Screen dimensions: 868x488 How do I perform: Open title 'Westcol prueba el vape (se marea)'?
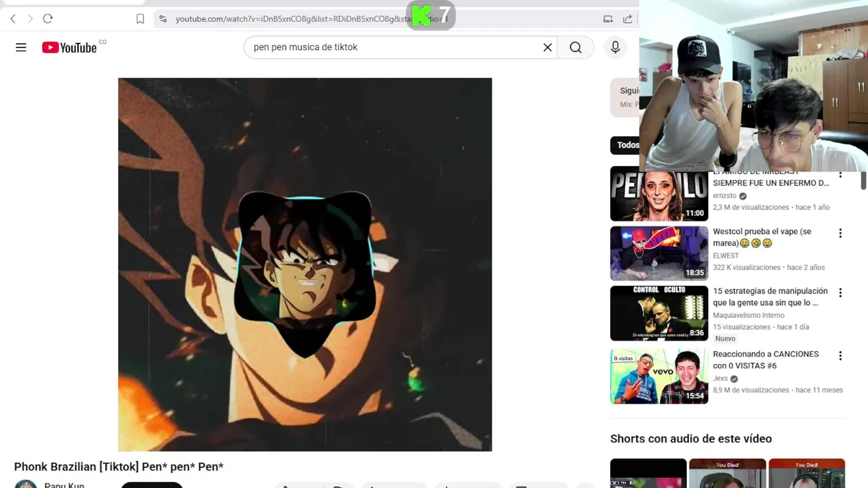click(x=762, y=237)
